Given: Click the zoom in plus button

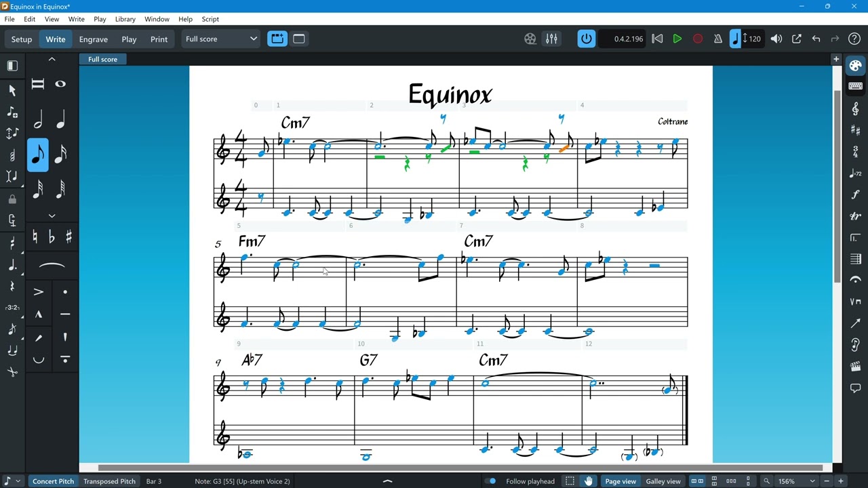Looking at the screenshot, I should point(841,481).
